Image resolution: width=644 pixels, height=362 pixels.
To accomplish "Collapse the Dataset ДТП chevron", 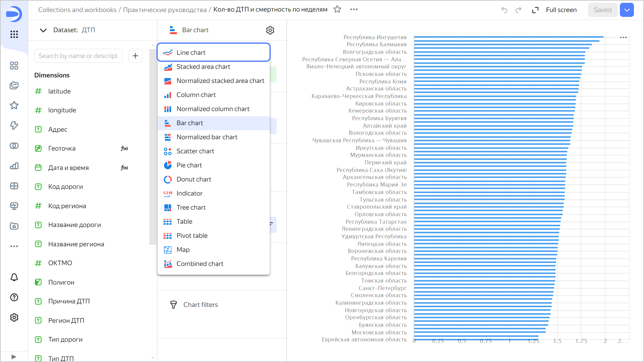I will (x=43, y=30).
